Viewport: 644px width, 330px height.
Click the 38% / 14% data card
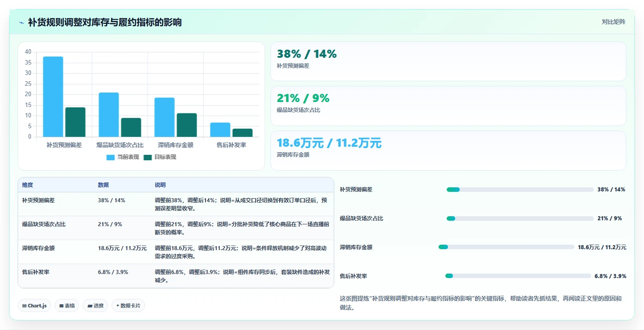(x=448, y=61)
